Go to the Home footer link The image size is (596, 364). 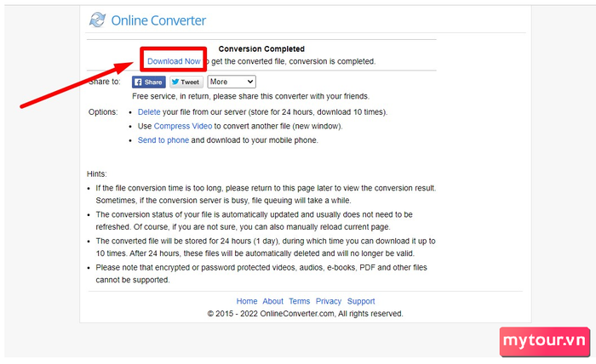(x=247, y=301)
